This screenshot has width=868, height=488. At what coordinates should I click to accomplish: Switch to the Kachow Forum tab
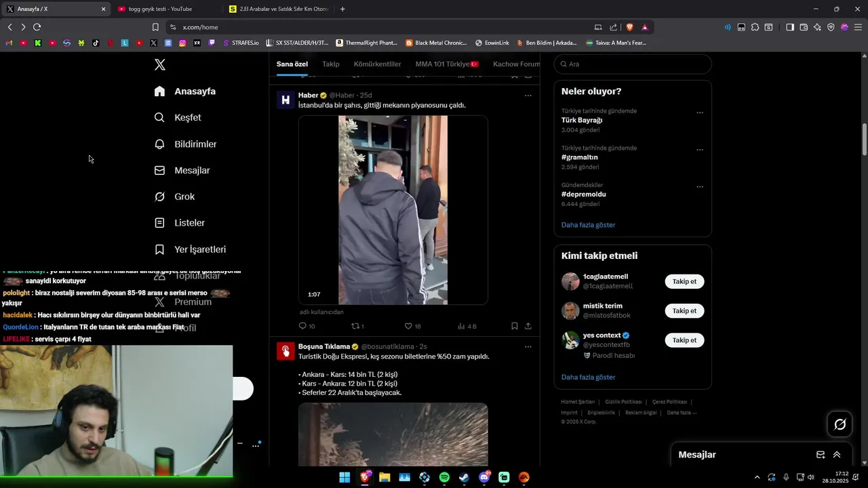tap(517, 64)
